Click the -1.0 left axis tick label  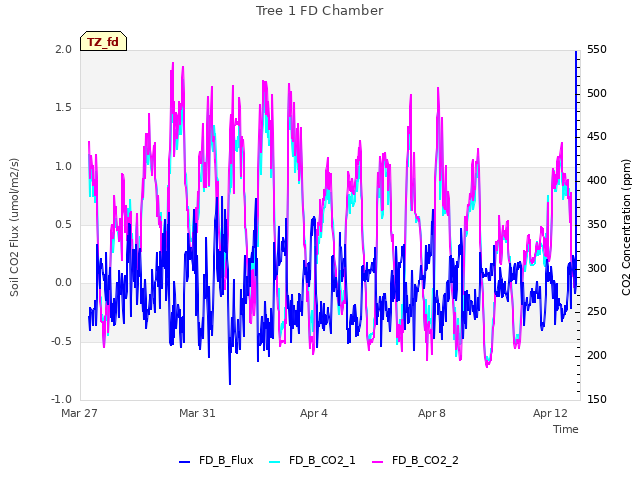[61, 399]
